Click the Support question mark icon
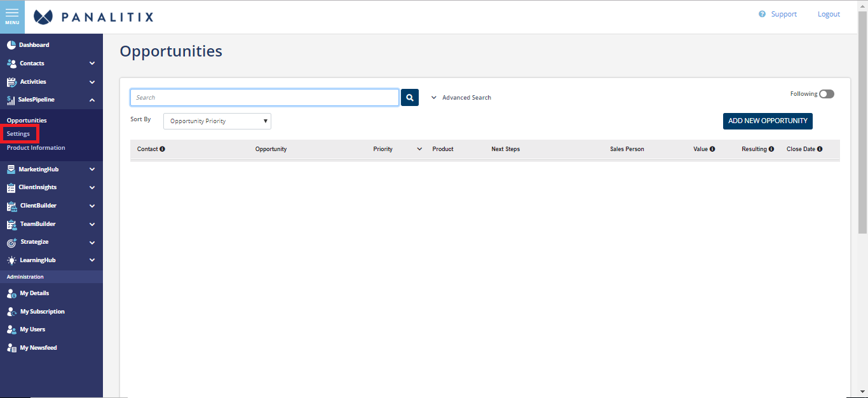The height and width of the screenshot is (398, 868). (x=762, y=14)
